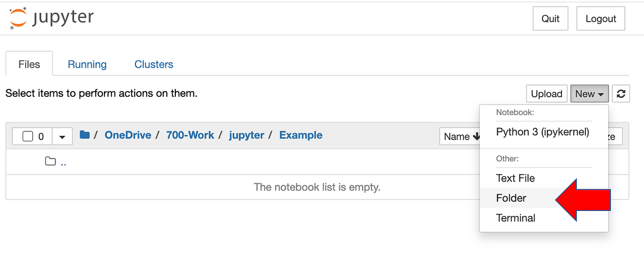
Task: Click the folder icon next to parent directory
Action: coord(51,161)
